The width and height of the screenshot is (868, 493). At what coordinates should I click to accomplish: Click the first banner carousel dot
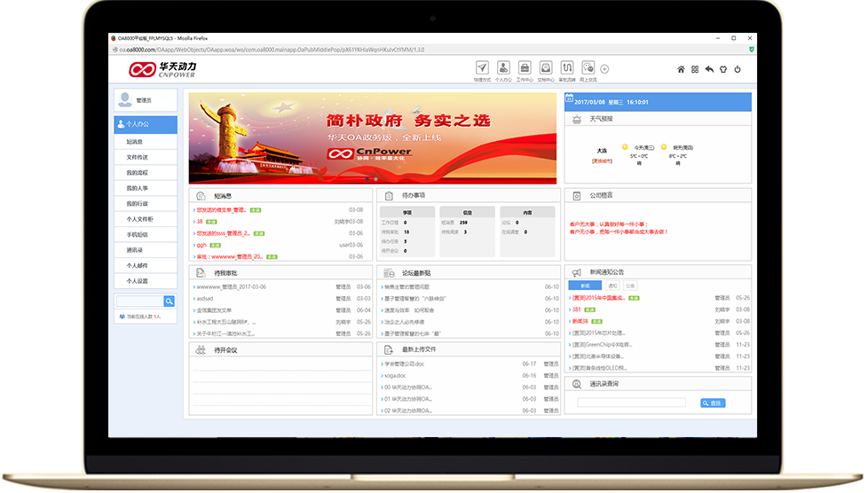click(x=367, y=179)
